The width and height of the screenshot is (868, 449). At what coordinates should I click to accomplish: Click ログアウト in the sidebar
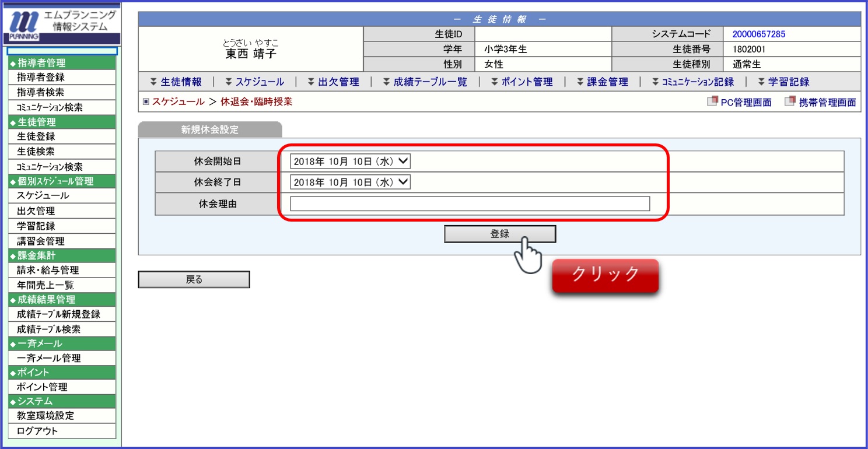click(x=37, y=432)
